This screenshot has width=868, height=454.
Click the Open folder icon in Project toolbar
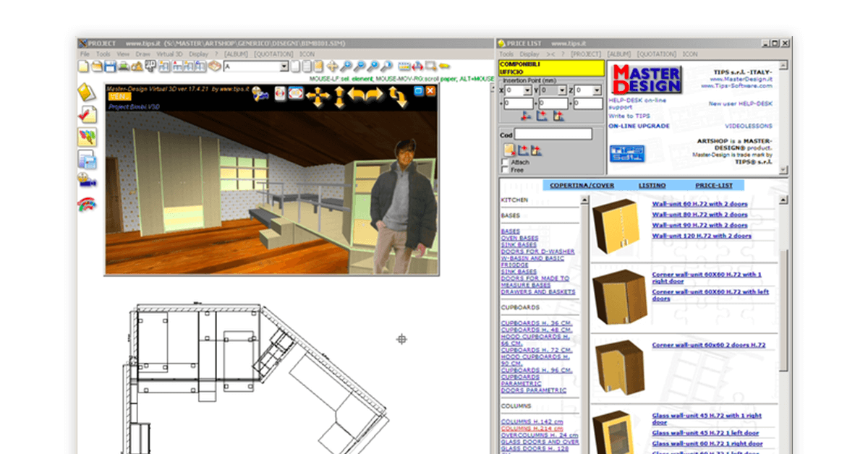(97, 67)
